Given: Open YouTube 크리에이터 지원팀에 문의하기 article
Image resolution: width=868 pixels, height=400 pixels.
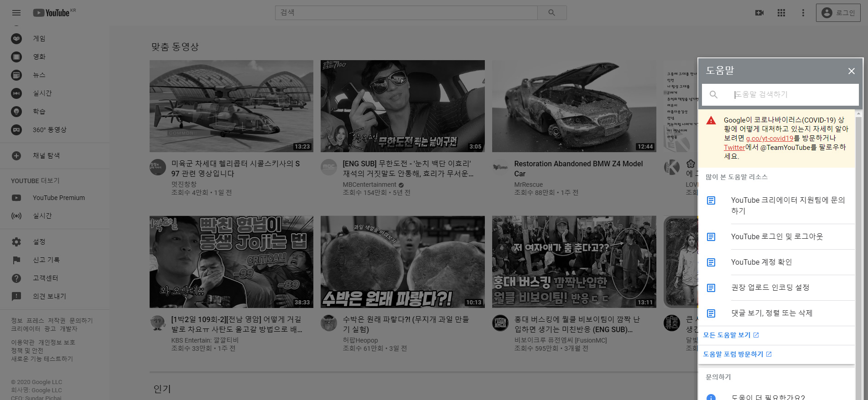Looking at the screenshot, I should click(x=776, y=205).
